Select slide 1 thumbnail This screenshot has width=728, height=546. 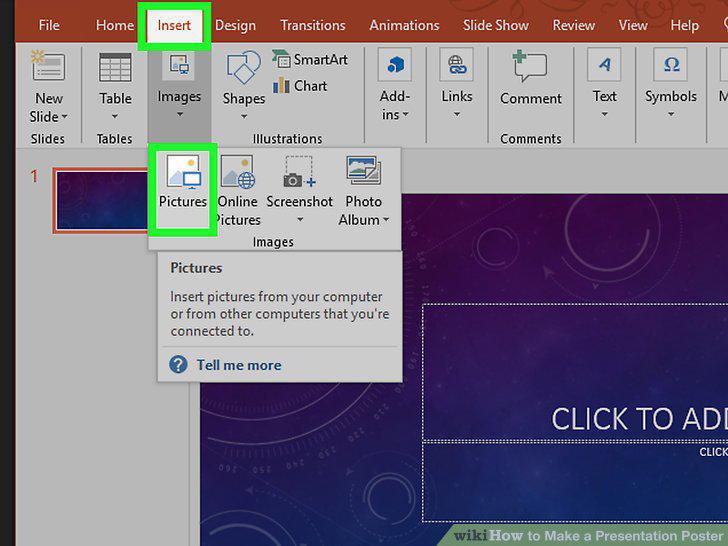click(101, 200)
